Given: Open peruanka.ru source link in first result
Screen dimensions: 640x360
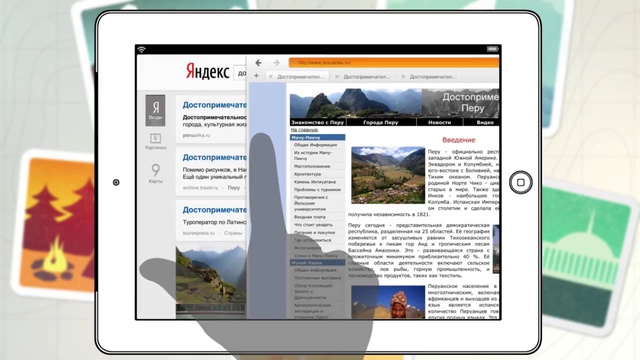Looking at the screenshot, I should pyautogui.click(x=196, y=135).
